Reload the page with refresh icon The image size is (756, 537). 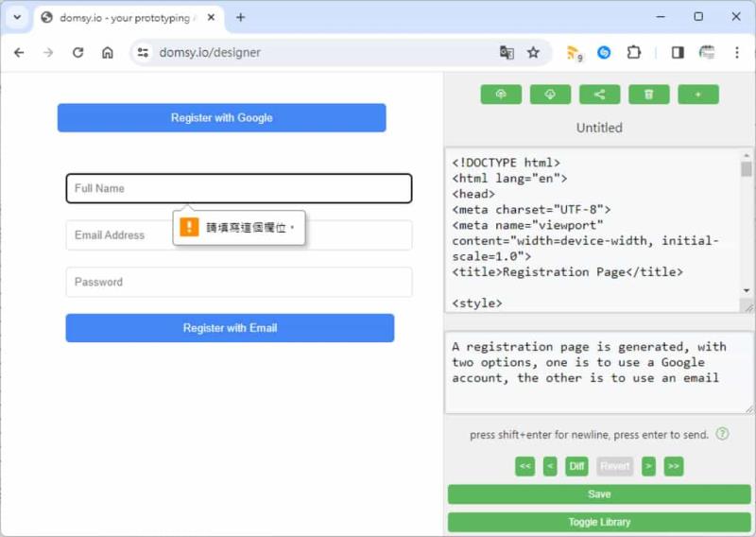(78, 53)
